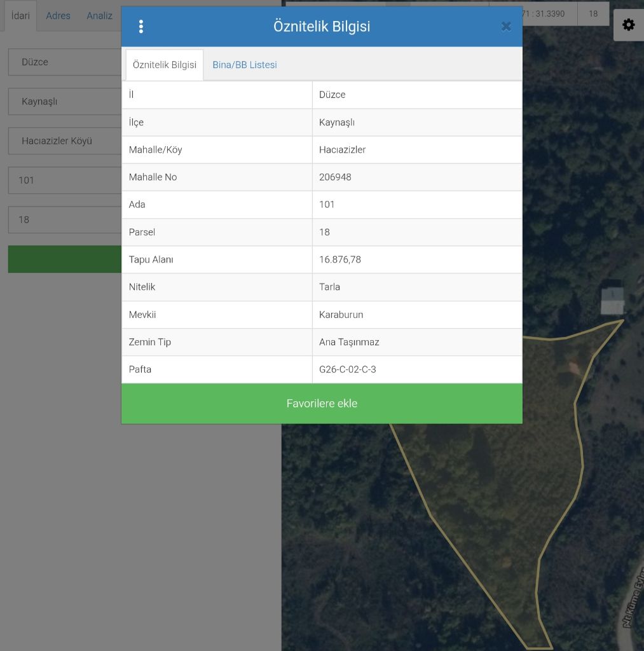The height and width of the screenshot is (651, 644).
Task: Select the Tapu Alanı value 16.876,78
Action: [340, 259]
